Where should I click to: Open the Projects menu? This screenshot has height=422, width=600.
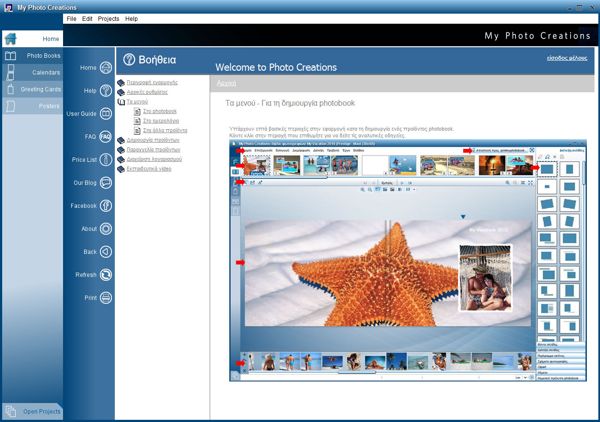click(x=108, y=19)
